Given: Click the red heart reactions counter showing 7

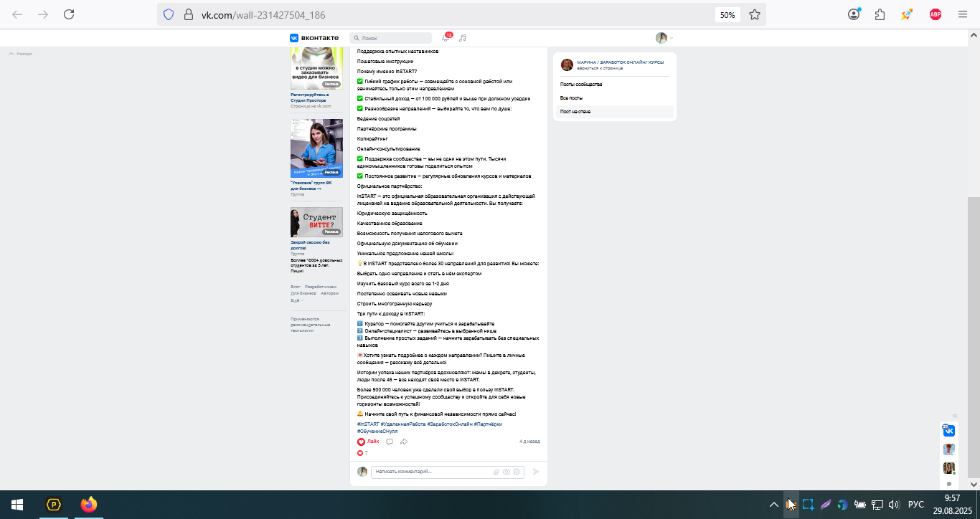Looking at the screenshot, I should click(x=362, y=453).
